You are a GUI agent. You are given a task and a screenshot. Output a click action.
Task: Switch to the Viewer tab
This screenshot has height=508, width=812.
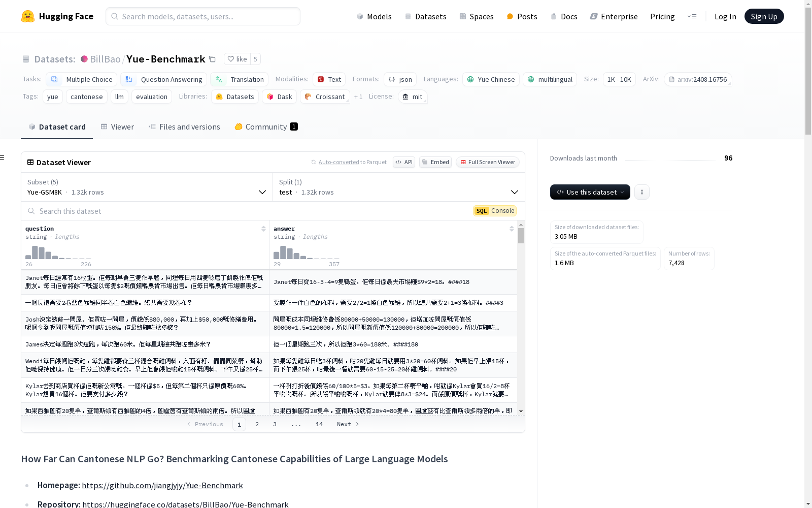point(117,127)
